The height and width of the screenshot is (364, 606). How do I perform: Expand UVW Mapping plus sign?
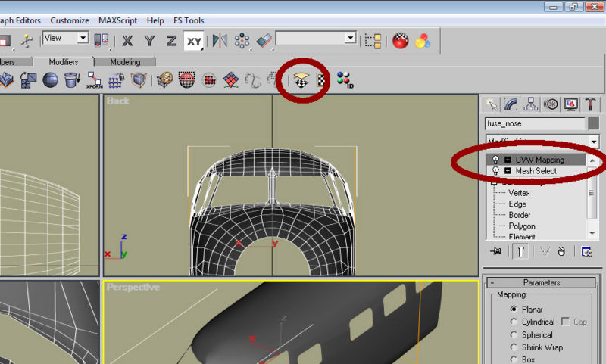click(x=508, y=160)
